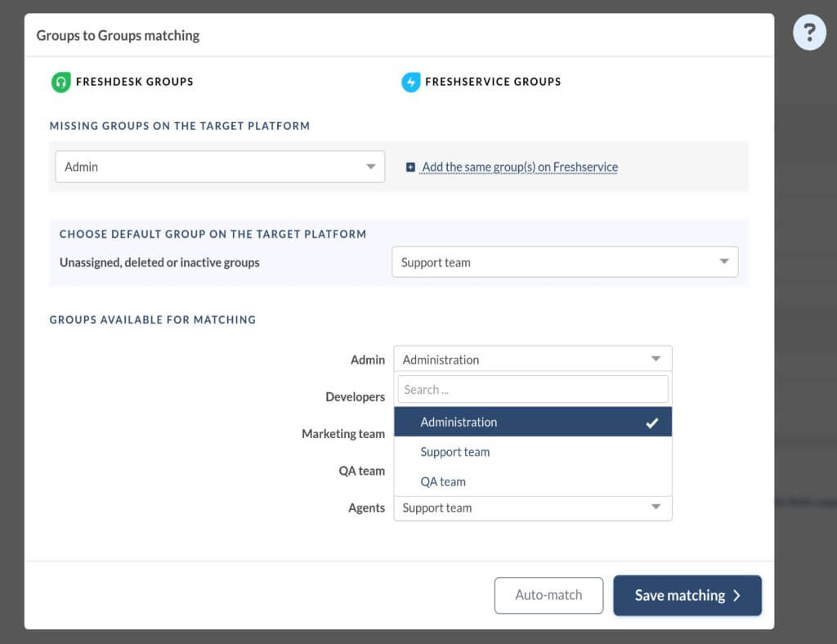Click the Save matching button
Image resolution: width=837 pixels, height=644 pixels.
click(x=687, y=596)
